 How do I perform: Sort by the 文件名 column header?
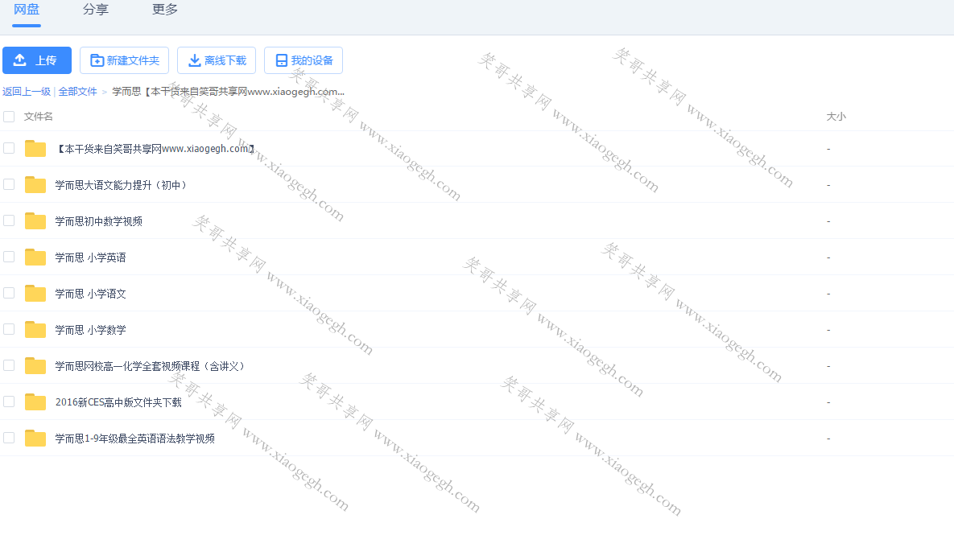tap(39, 116)
